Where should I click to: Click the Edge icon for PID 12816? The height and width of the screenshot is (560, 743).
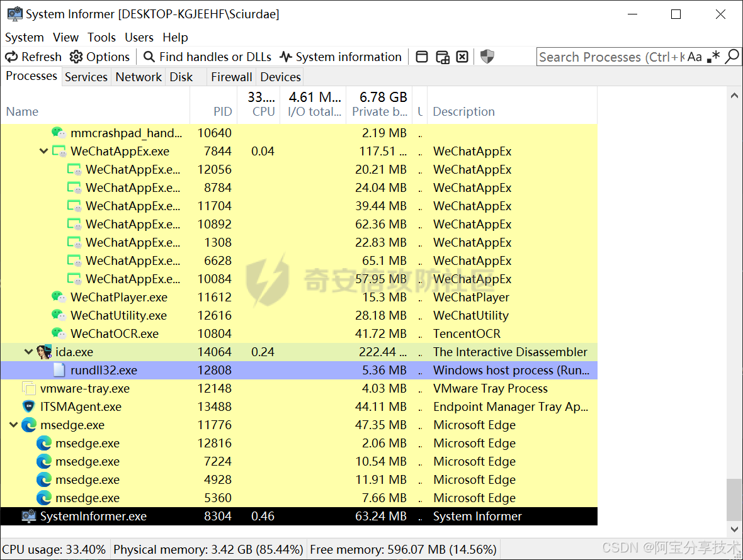tap(44, 443)
